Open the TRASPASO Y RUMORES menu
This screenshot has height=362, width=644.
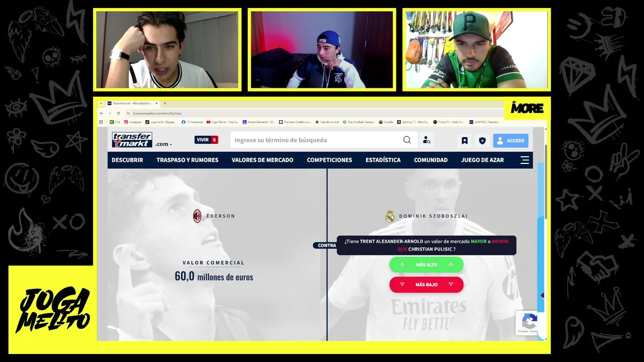point(187,160)
